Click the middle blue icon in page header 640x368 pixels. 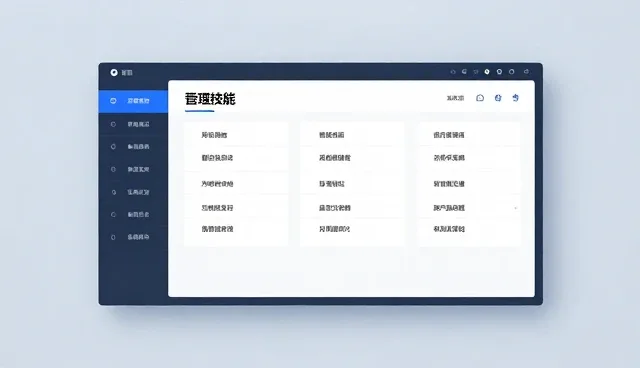coord(498,98)
